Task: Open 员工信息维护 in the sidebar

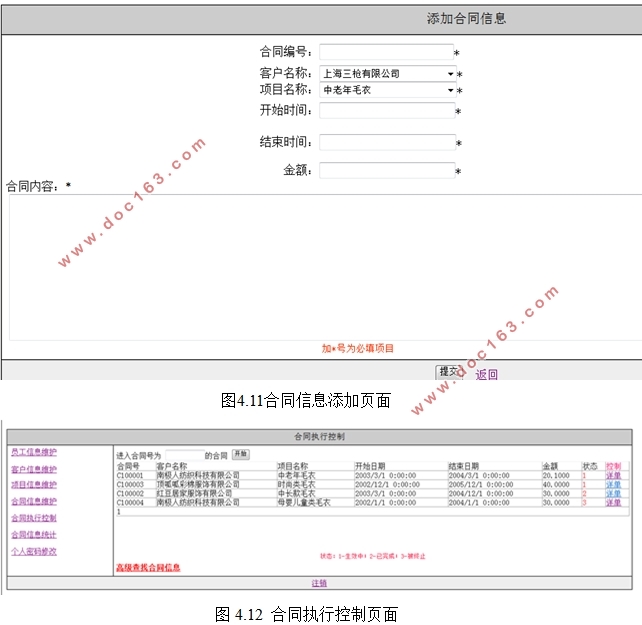Action: coord(34,452)
